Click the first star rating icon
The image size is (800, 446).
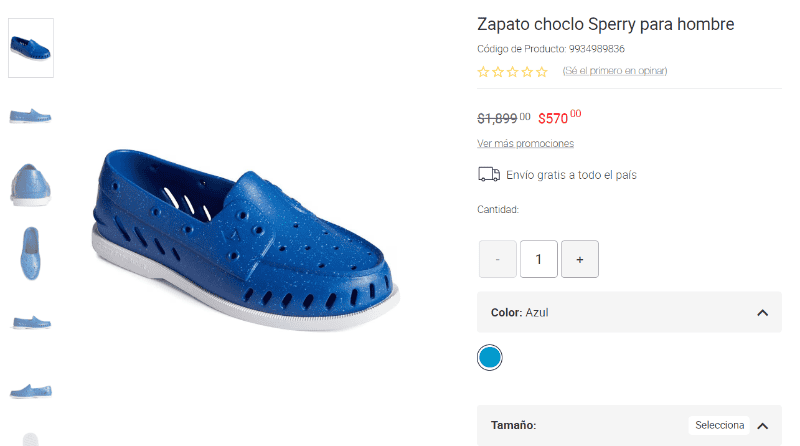[484, 72]
